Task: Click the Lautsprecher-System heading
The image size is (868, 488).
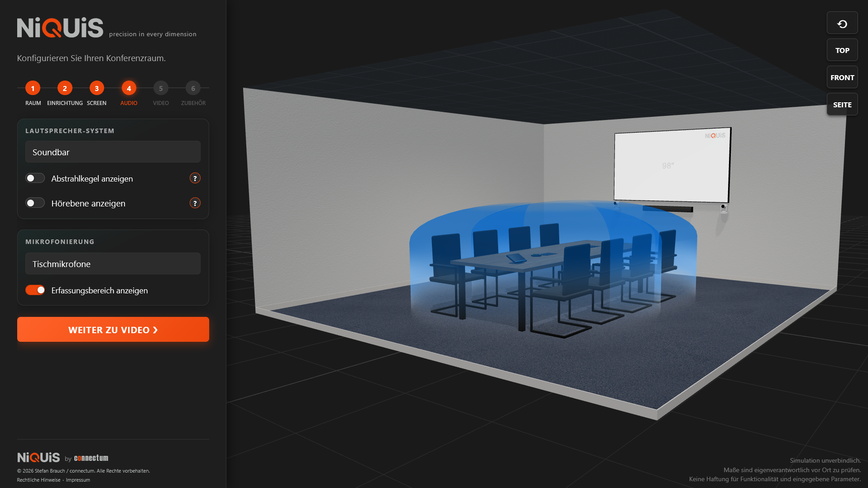Action: coord(70,131)
